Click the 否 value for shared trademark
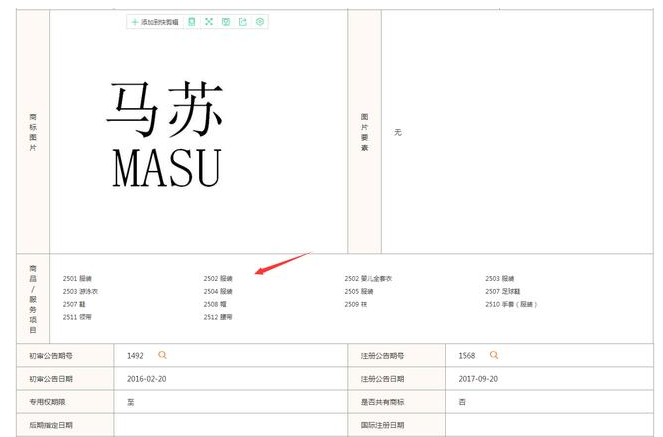This screenshot has width=663, height=437. coord(462,402)
